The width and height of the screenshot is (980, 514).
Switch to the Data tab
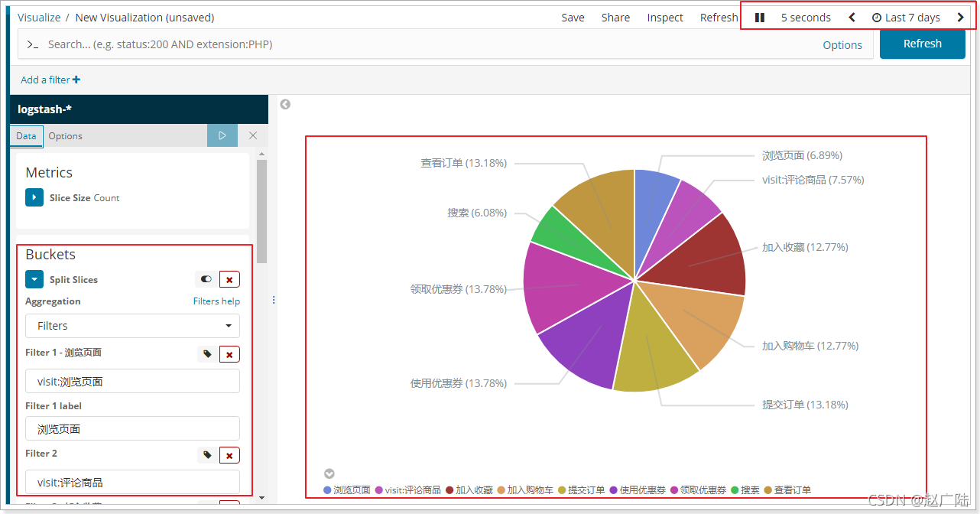[x=26, y=135]
